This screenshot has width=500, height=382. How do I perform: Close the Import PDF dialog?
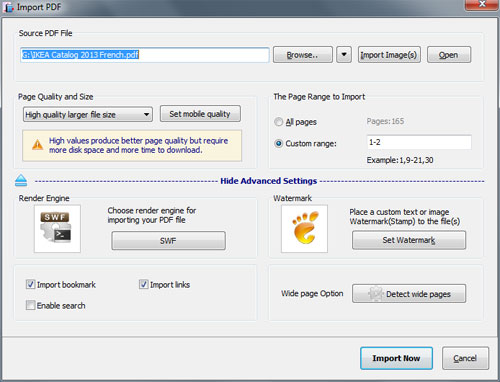click(482, 5)
